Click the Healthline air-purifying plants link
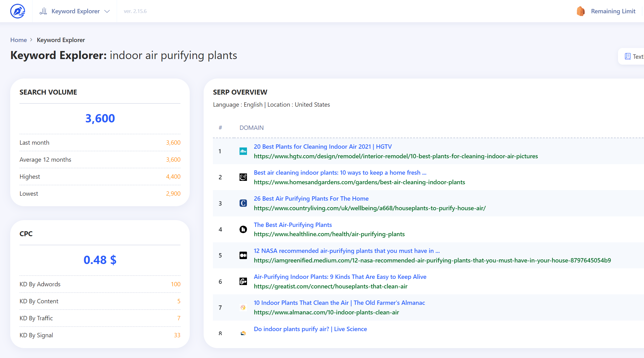The image size is (644, 358). (x=293, y=225)
